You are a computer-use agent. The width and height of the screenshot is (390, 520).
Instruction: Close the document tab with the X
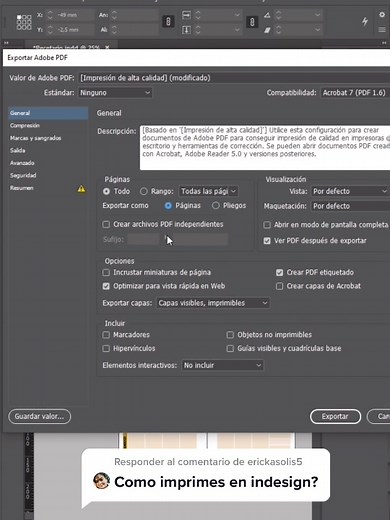tap(107, 47)
